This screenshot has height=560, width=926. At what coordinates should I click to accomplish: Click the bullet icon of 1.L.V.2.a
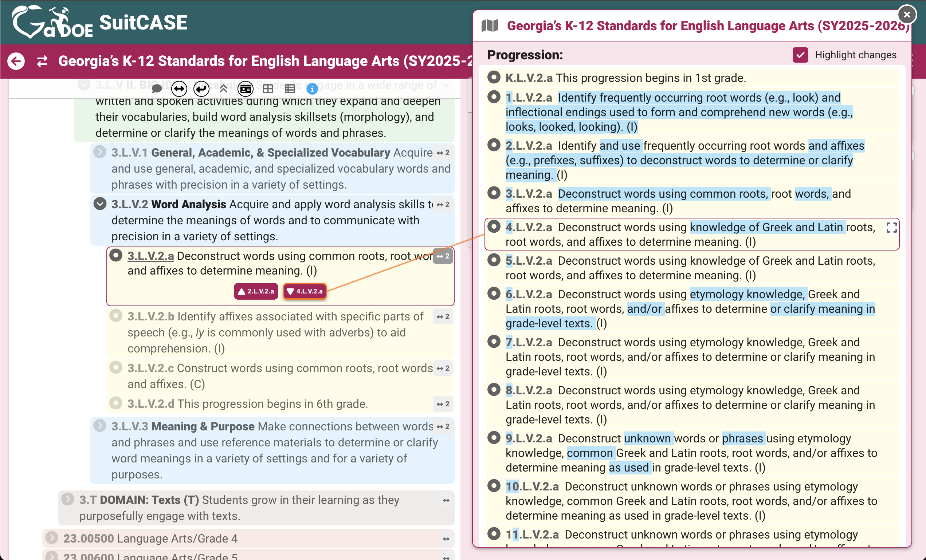494,97
